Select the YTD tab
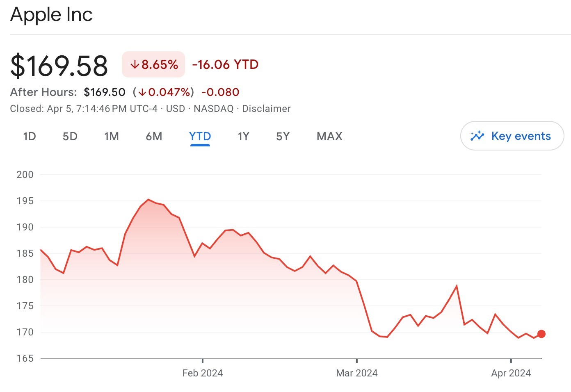 point(200,137)
